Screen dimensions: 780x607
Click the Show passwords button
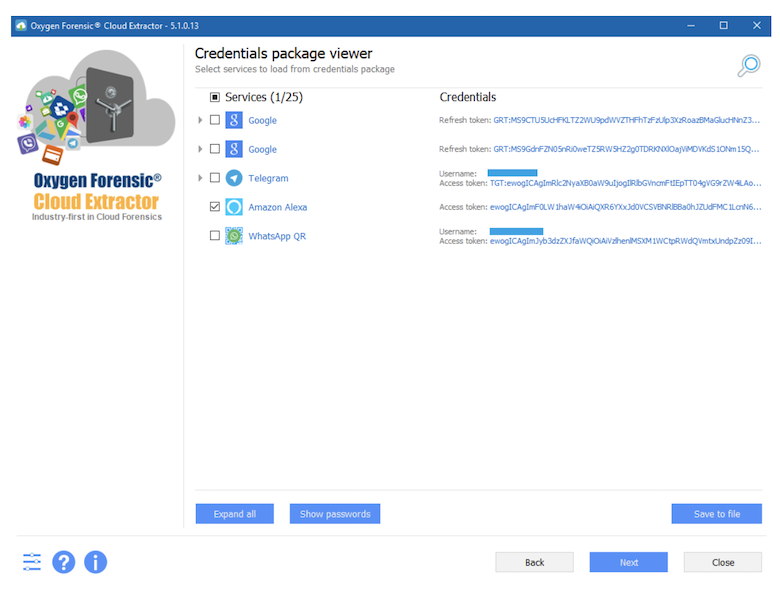[x=335, y=514]
